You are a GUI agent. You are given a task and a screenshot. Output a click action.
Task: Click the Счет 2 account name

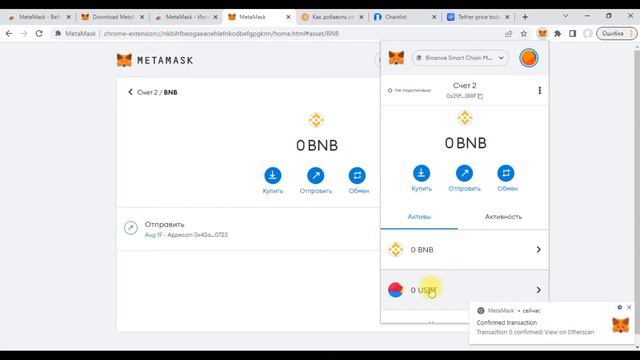(x=464, y=85)
